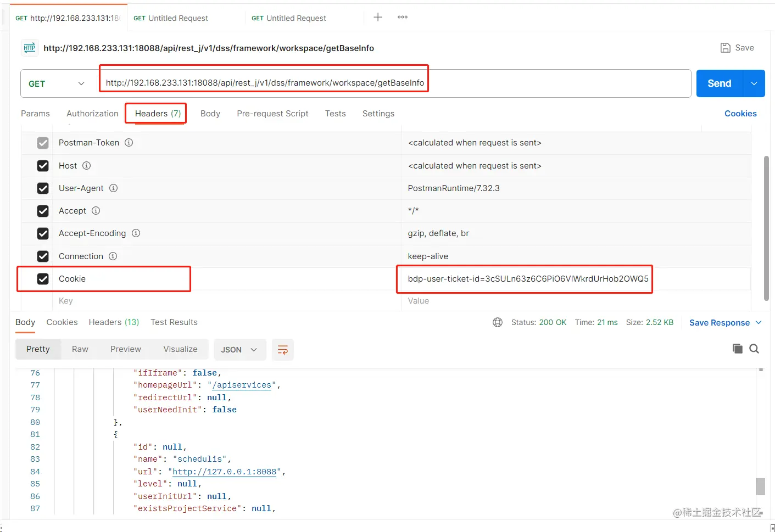Click the request URL input field

tap(394, 83)
